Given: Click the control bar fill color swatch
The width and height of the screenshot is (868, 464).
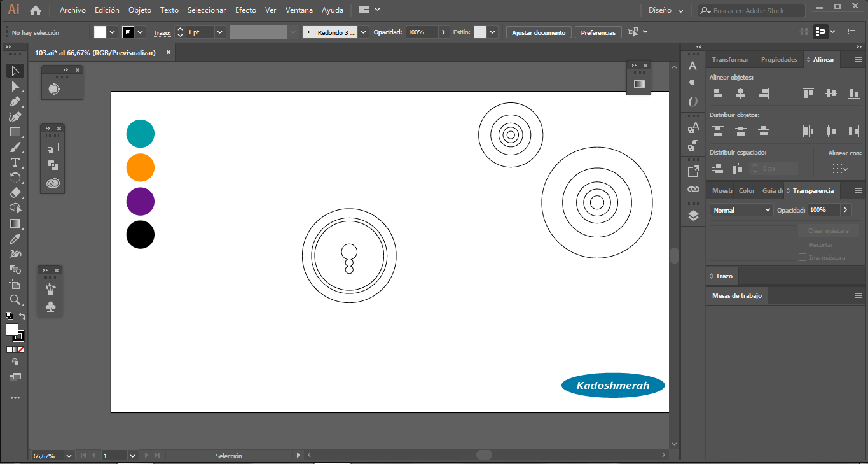Looking at the screenshot, I should click(100, 32).
